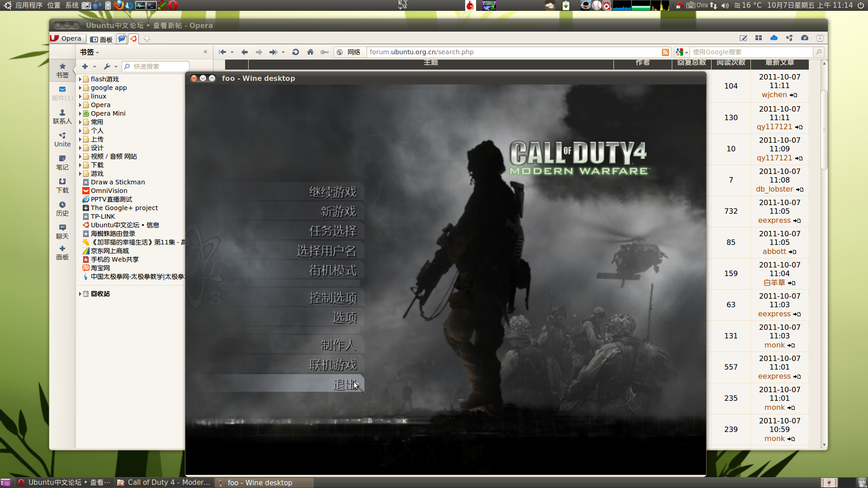Open closed tabs trash icon
The height and width of the screenshot is (488, 868).
pyautogui.click(x=820, y=38)
